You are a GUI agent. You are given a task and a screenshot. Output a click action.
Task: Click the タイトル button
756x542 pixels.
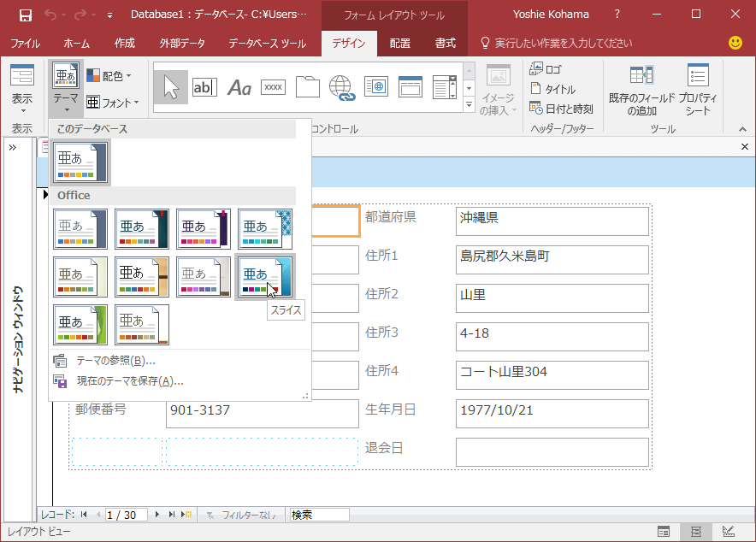click(552, 89)
